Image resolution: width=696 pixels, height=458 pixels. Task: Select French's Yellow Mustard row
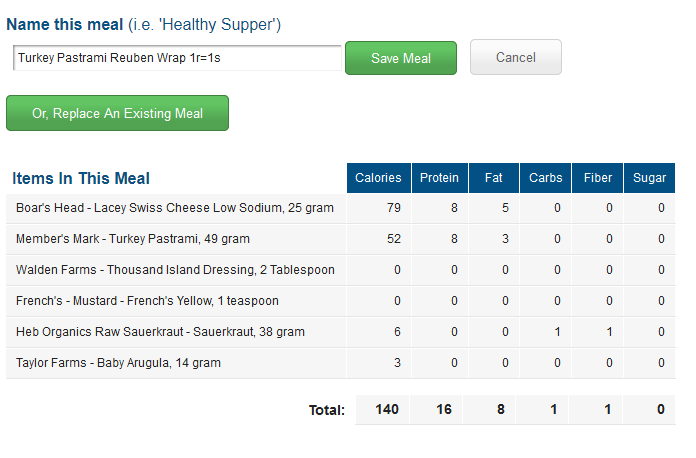tap(340, 301)
